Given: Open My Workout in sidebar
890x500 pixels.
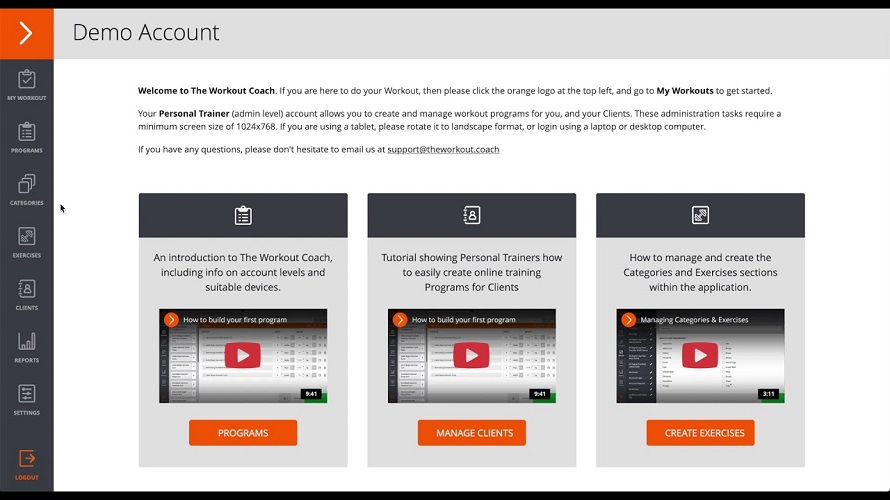Looking at the screenshot, I should [27, 85].
